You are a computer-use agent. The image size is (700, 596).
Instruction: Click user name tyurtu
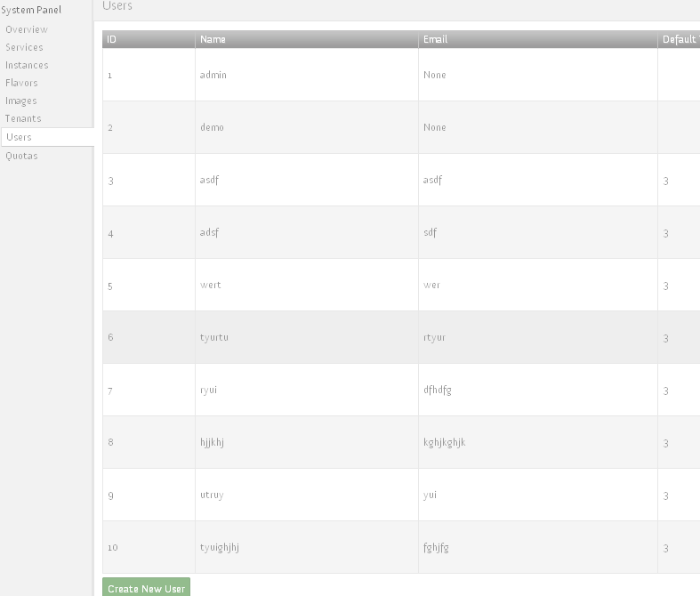tap(214, 338)
